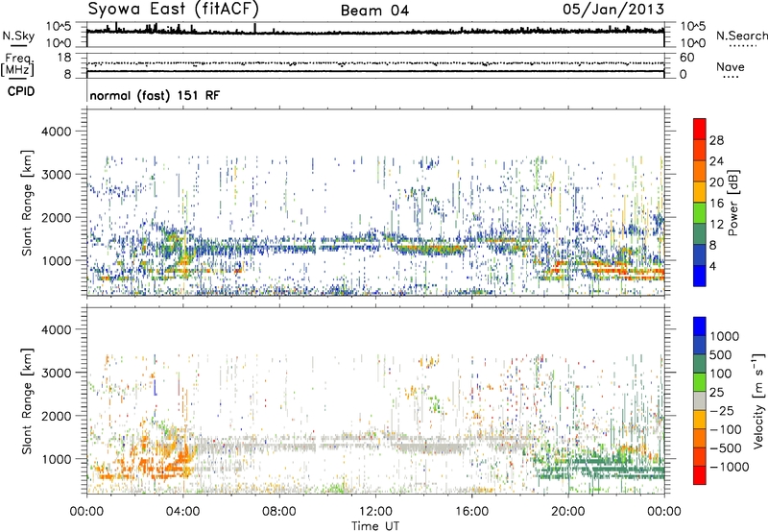Click the "4" label on power colorbar
Screen dimensions: 768x532
713,267
